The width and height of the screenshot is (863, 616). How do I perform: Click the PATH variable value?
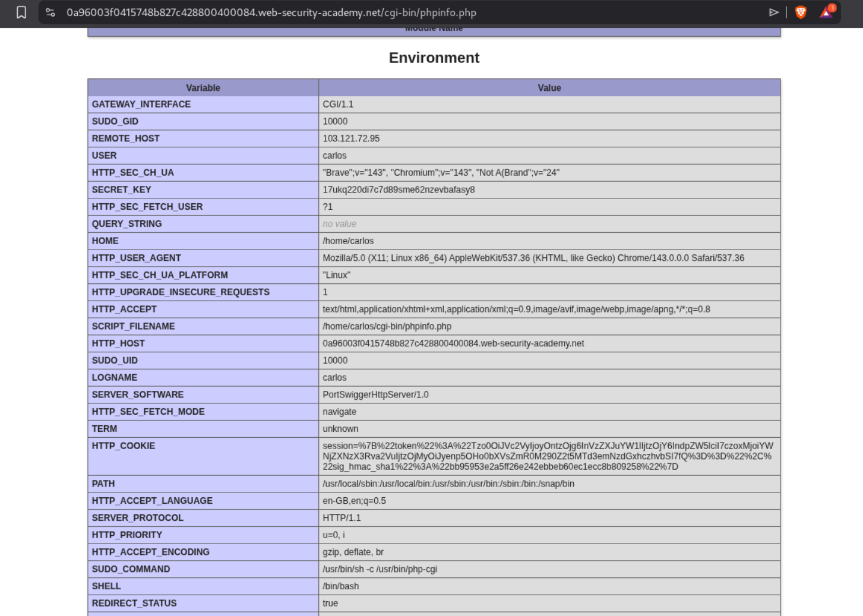click(448, 484)
